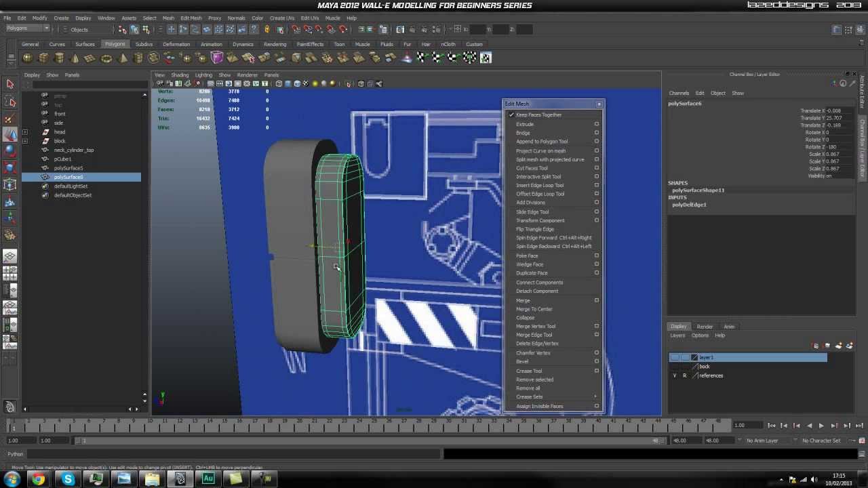This screenshot has width=868, height=488.
Task: Open the UV texture editor shelf icon
Action: click(x=486, y=58)
